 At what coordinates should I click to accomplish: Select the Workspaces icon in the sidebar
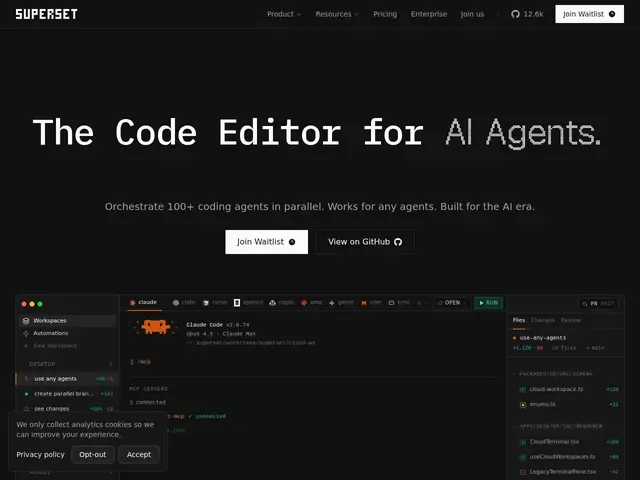(26, 321)
